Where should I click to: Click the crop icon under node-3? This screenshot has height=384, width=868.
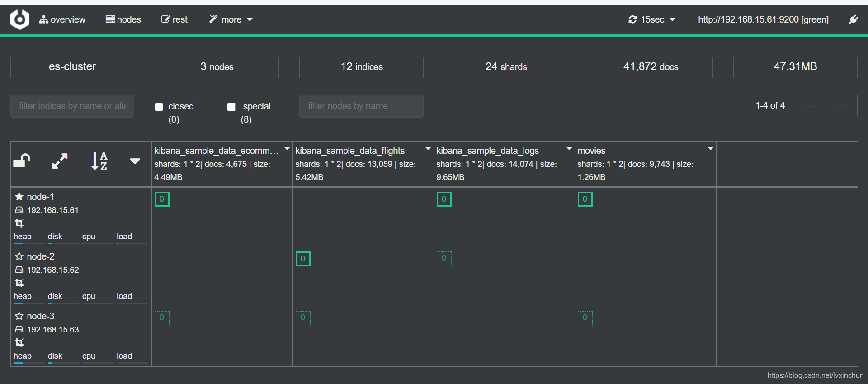19,342
